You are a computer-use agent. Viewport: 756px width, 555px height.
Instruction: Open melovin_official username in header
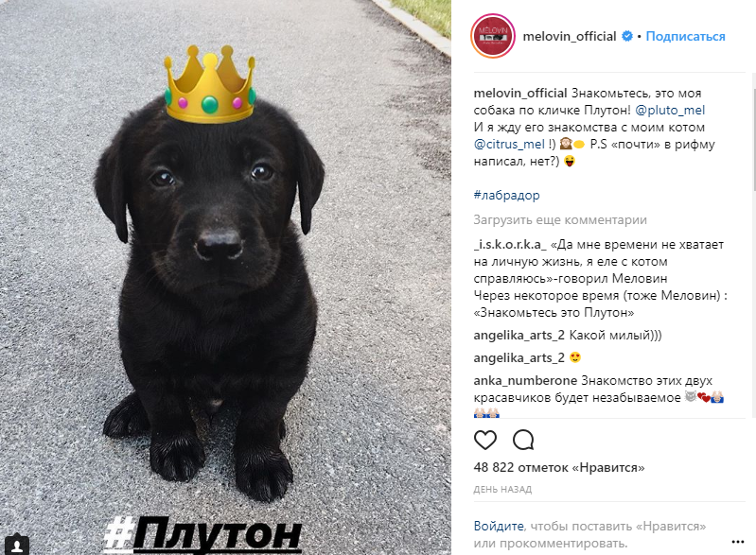(x=570, y=36)
